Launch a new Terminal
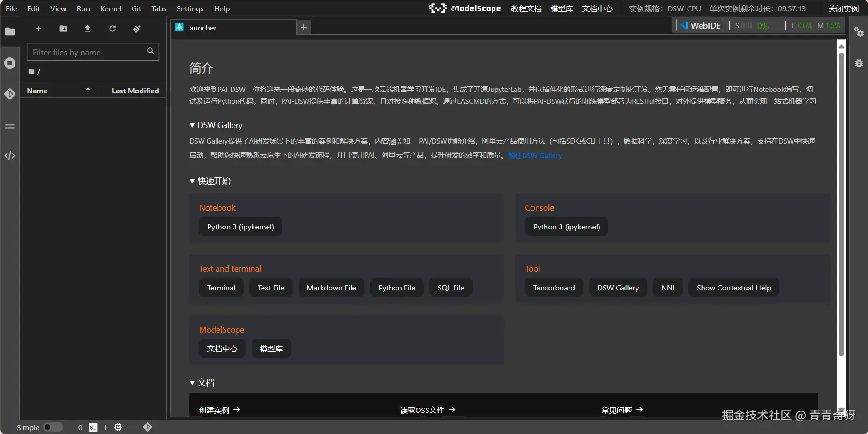This screenshot has width=868, height=434. click(x=221, y=288)
